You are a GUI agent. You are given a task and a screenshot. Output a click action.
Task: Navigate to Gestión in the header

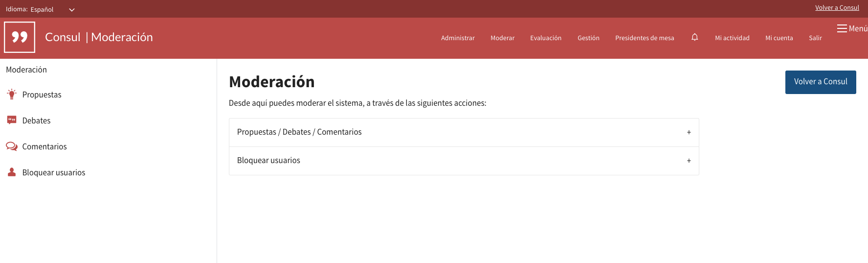pyautogui.click(x=588, y=38)
